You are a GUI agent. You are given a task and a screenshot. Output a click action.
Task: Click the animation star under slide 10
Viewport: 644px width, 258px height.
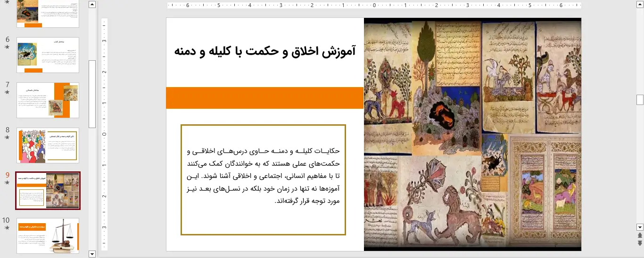[7, 227]
